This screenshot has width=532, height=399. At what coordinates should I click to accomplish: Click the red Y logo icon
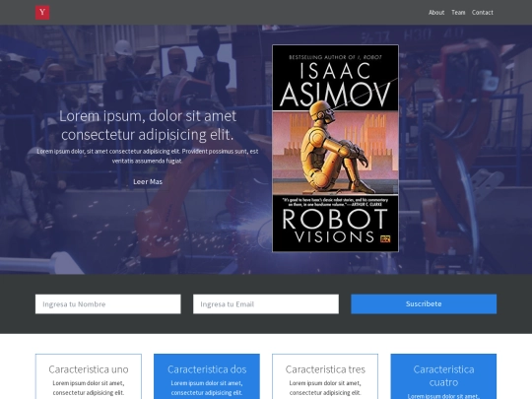pos(42,13)
